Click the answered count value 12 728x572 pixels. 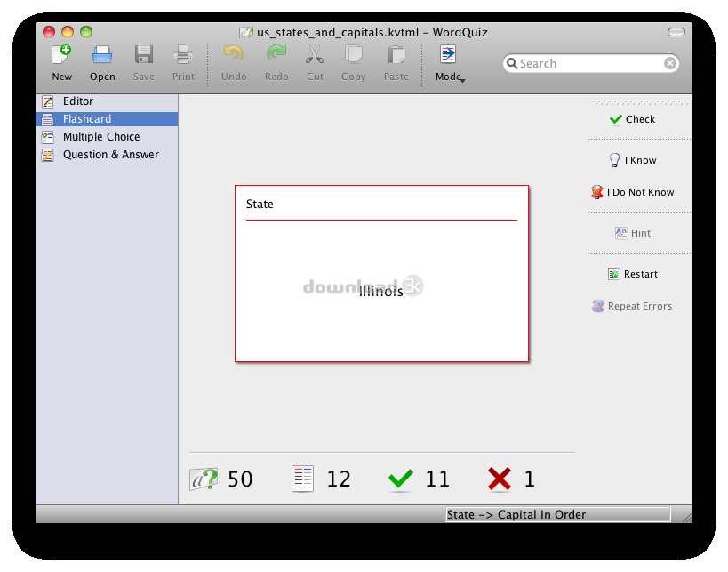pos(339,479)
